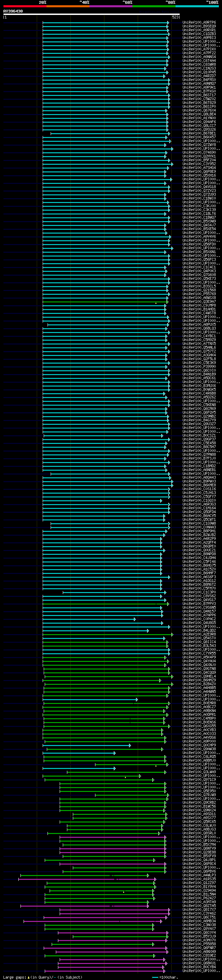The width and height of the screenshot is (222, 980).
Task: Select hit label UniRef100_B5X7M4
Action: tap(199, 844)
